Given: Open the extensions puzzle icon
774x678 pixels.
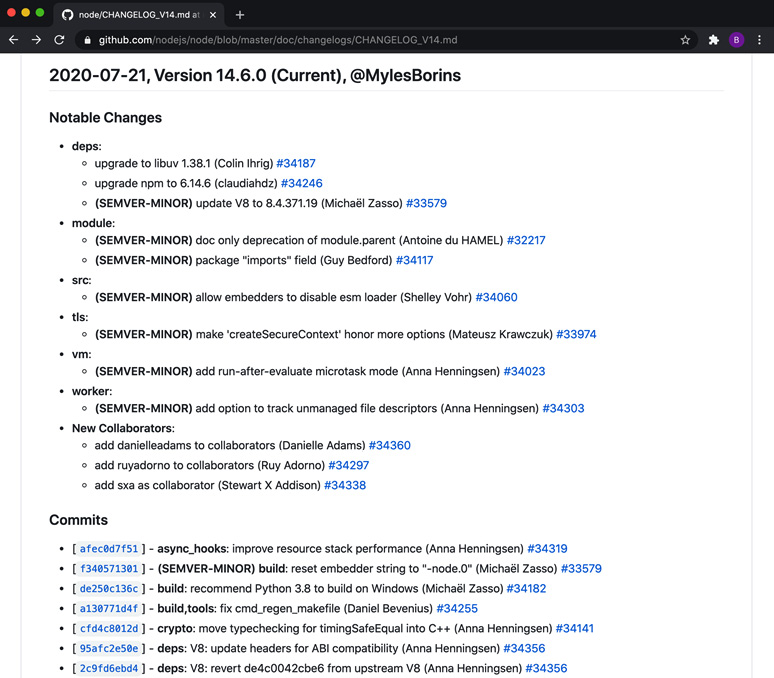Looking at the screenshot, I should click(x=713, y=40).
